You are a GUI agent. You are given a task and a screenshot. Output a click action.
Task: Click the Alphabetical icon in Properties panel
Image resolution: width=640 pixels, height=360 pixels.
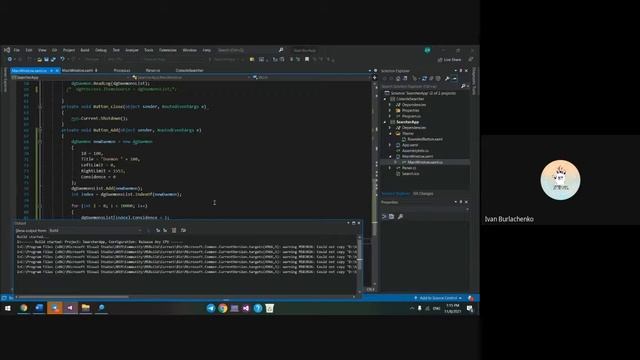click(391, 217)
